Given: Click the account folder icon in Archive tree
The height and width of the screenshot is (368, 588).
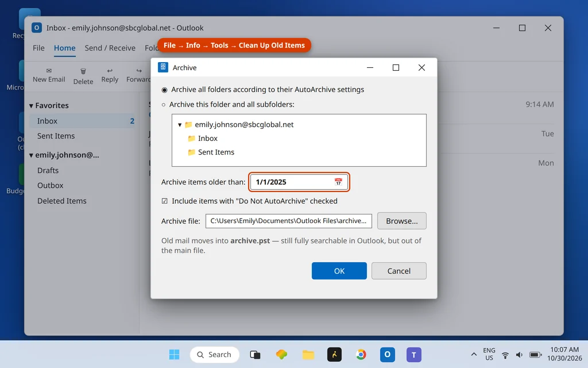Looking at the screenshot, I should tap(188, 124).
